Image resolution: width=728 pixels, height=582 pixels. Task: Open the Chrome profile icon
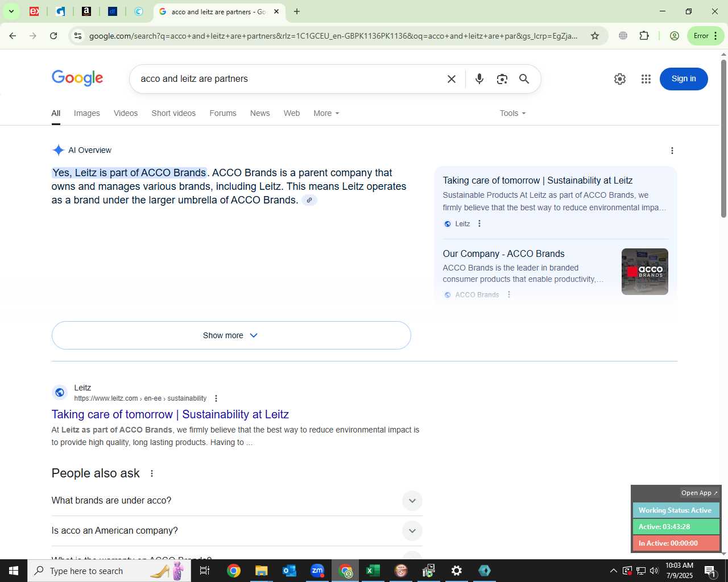675,36
